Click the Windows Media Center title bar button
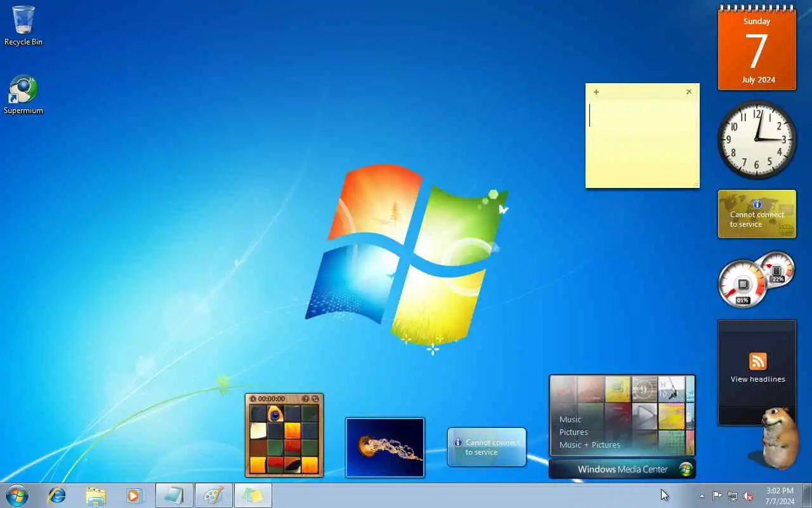This screenshot has width=812, height=508. 622,469
